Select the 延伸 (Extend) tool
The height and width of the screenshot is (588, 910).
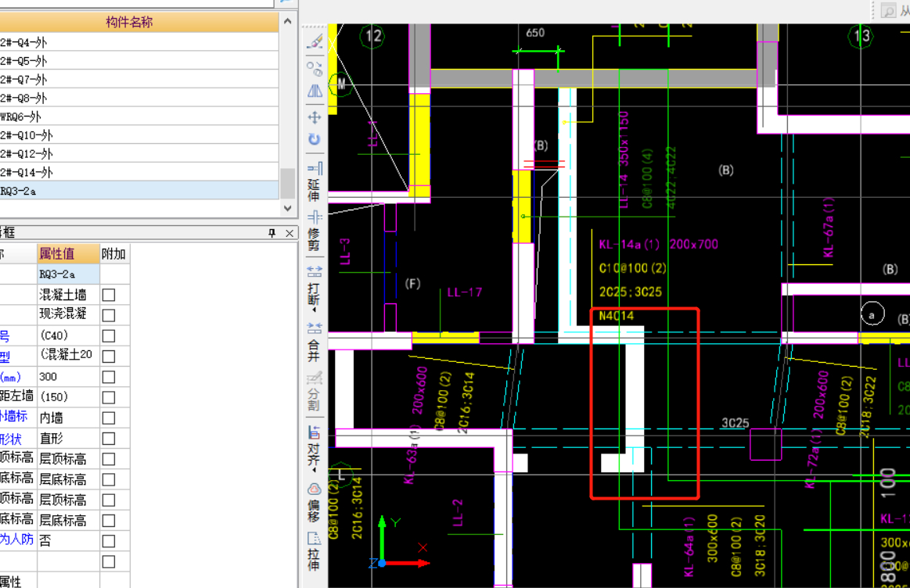click(x=314, y=181)
